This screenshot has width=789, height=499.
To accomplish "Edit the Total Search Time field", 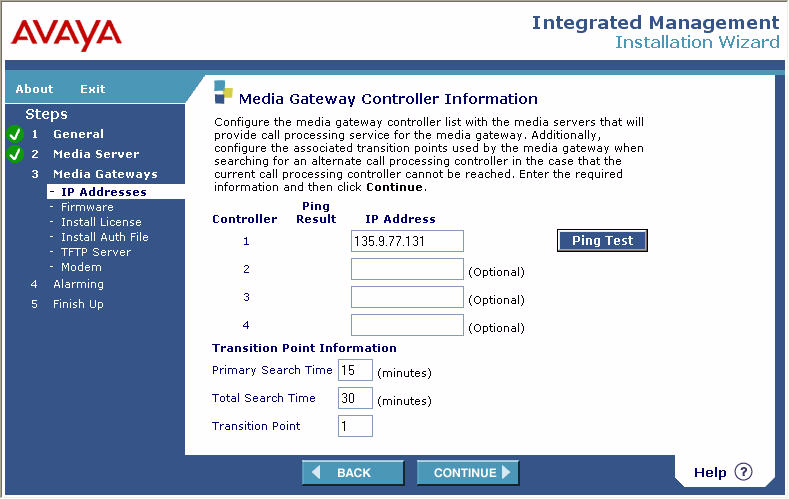I will tap(355, 398).
